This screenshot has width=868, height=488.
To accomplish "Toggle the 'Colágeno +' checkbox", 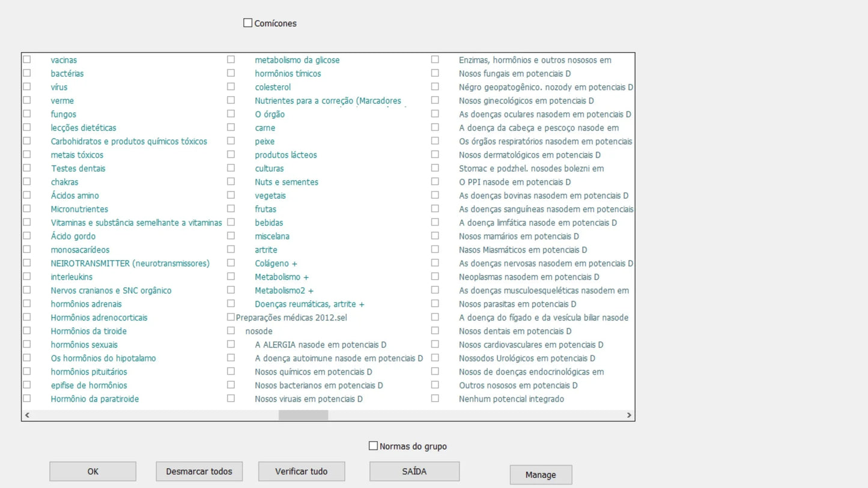I will coord(231,263).
